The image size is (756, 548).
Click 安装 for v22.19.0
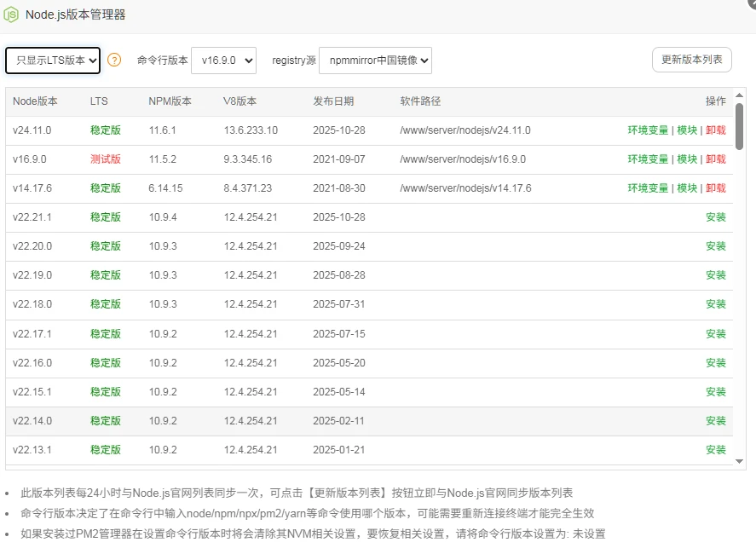716,274
